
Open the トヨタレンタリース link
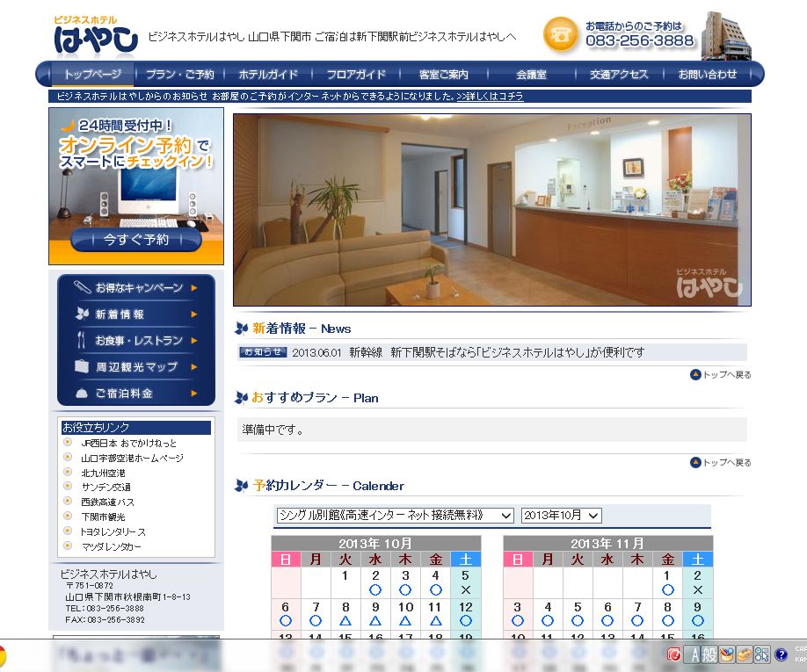pyautogui.click(x=113, y=531)
